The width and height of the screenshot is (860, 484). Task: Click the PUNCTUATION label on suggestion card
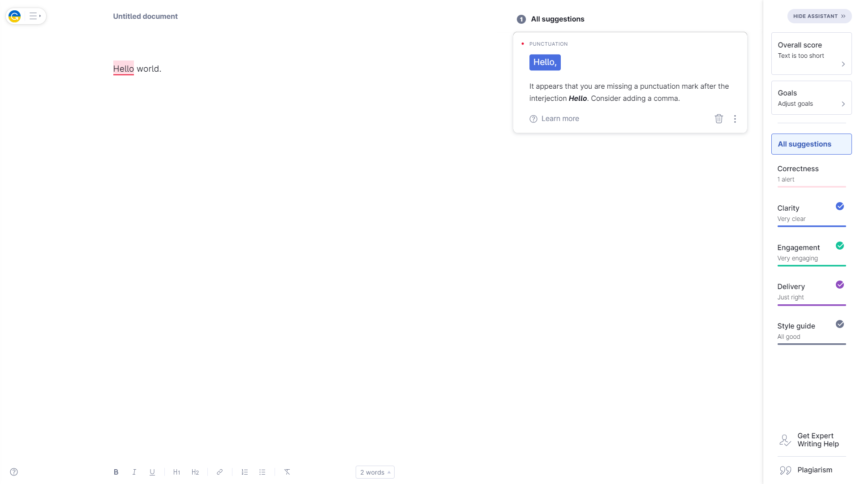pyautogui.click(x=548, y=44)
